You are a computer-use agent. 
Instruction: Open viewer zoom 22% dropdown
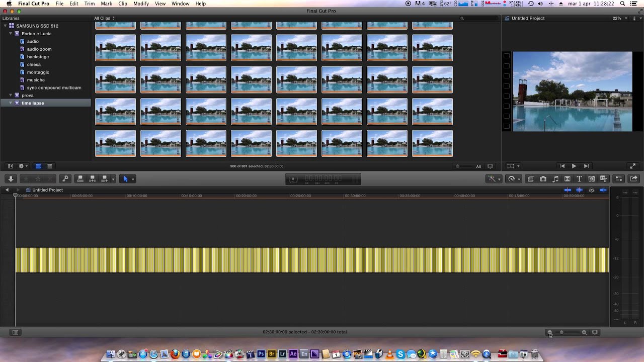(x=620, y=18)
